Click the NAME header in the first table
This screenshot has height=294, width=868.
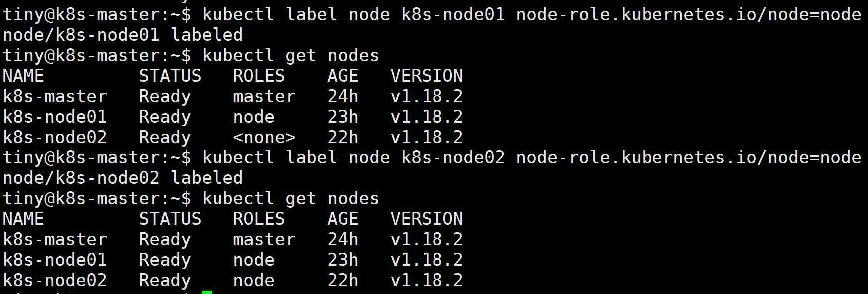(23, 76)
